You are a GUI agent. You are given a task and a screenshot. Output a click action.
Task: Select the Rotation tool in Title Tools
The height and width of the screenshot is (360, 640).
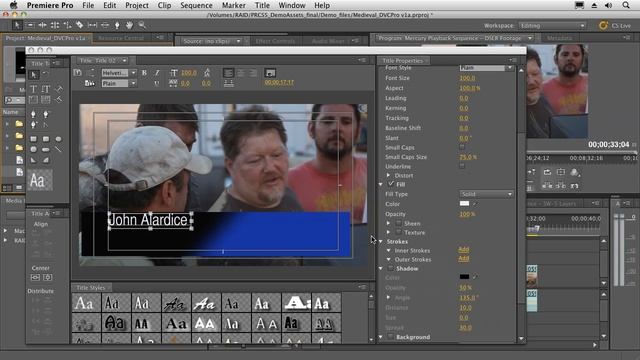(46, 74)
